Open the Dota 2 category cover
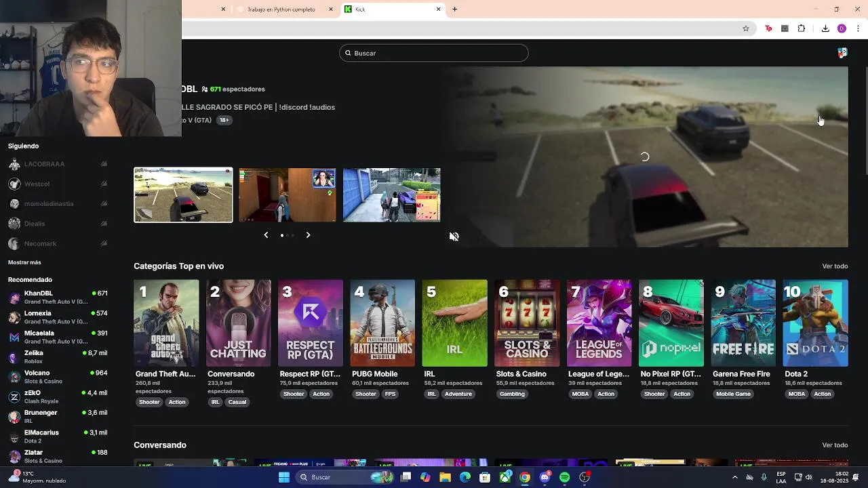Screen dimensions: 868x488 point(816,323)
